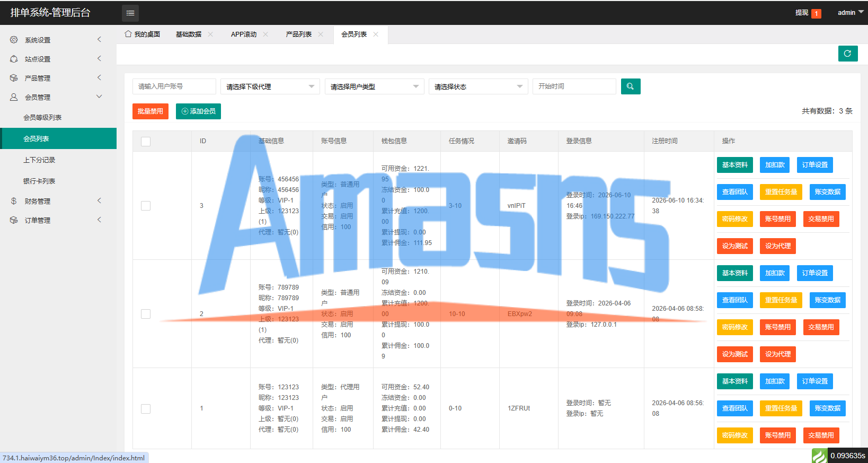Expand the 系统设置 sidebar chevron
Screen dimensions: 868x463
pos(99,40)
